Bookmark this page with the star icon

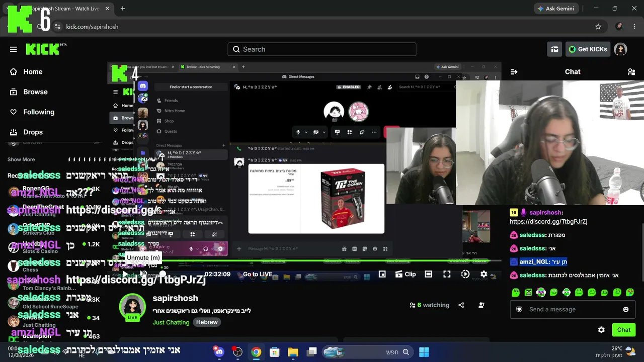(598, 27)
